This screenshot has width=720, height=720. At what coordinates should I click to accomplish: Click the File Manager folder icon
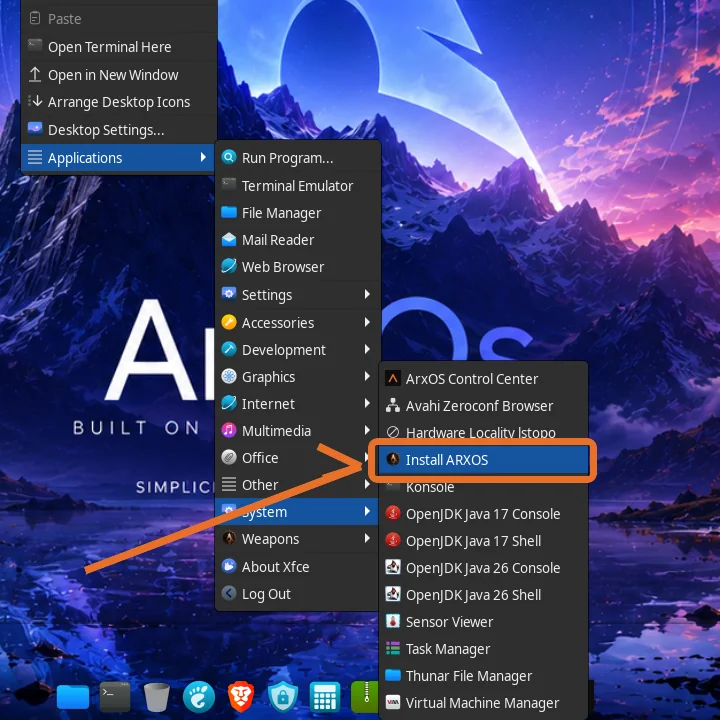(x=229, y=212)
